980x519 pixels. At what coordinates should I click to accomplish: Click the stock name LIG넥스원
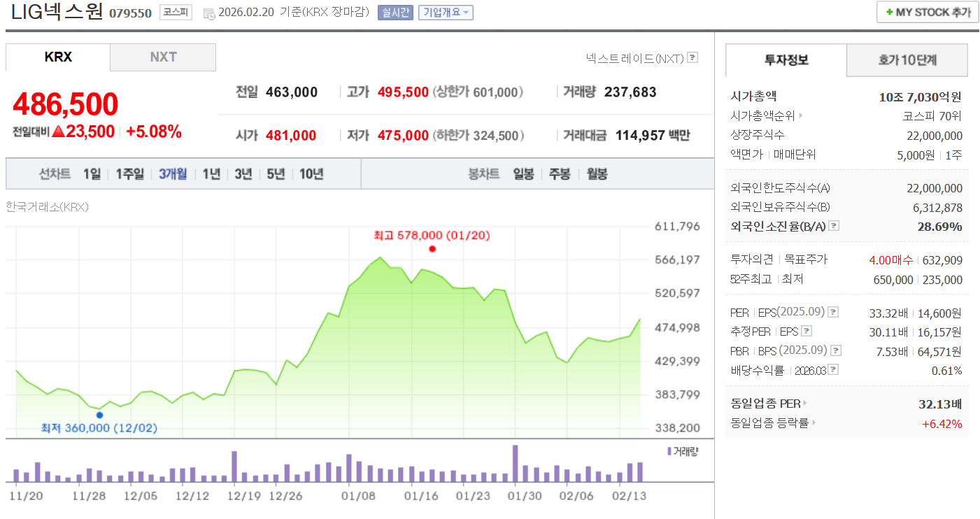tap(57, 12)
